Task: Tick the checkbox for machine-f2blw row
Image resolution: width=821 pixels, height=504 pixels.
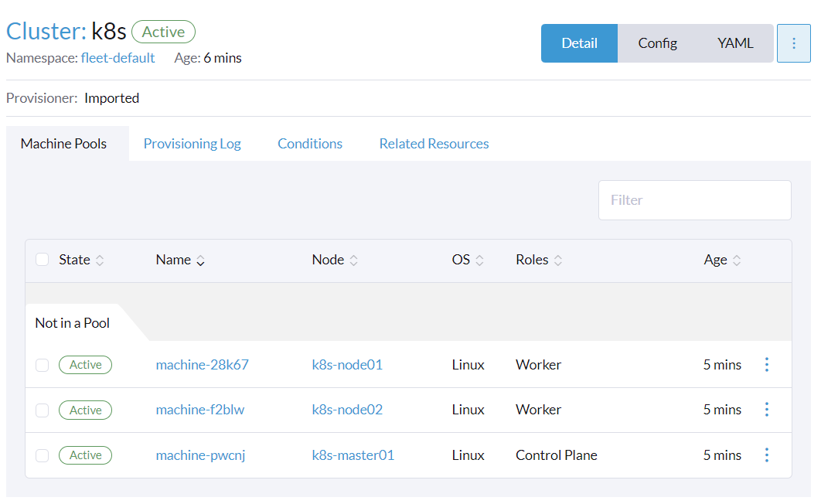Action: coord(43,410)
